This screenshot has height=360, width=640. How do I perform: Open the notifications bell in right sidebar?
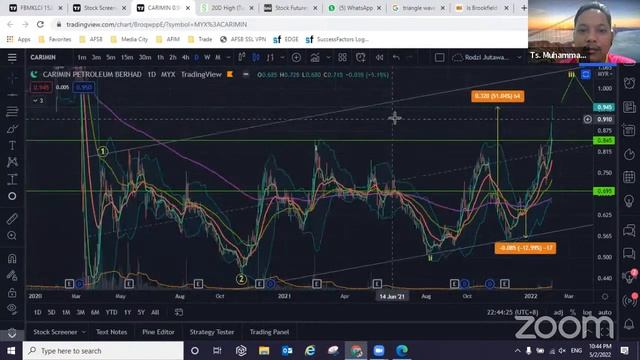(629, 324)
